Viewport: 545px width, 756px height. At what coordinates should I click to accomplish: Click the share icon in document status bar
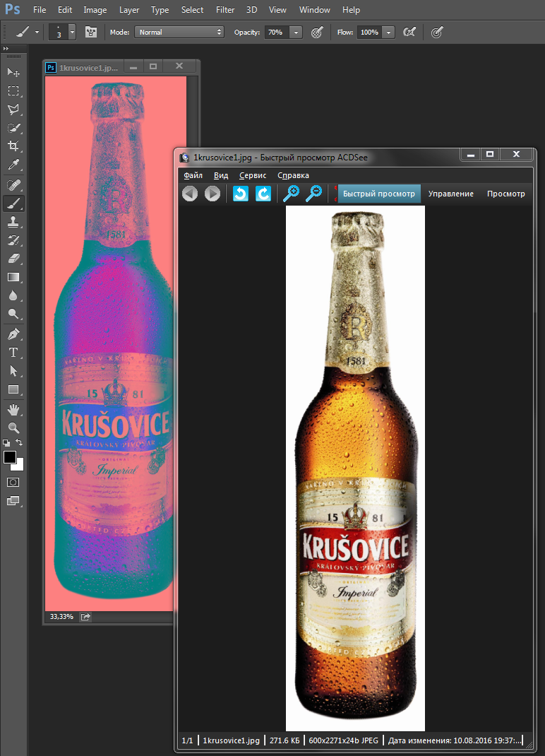85,617
